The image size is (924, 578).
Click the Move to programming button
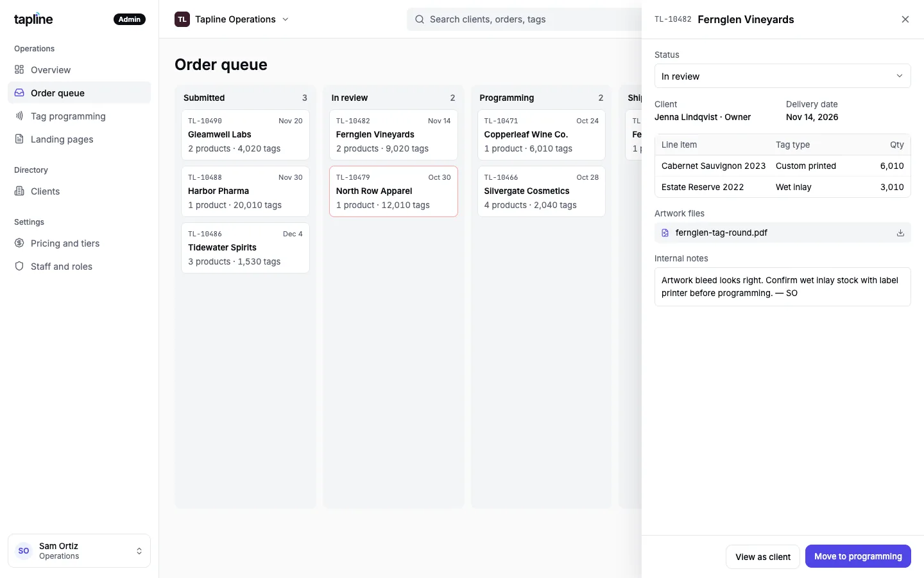(x=858, y=556)
